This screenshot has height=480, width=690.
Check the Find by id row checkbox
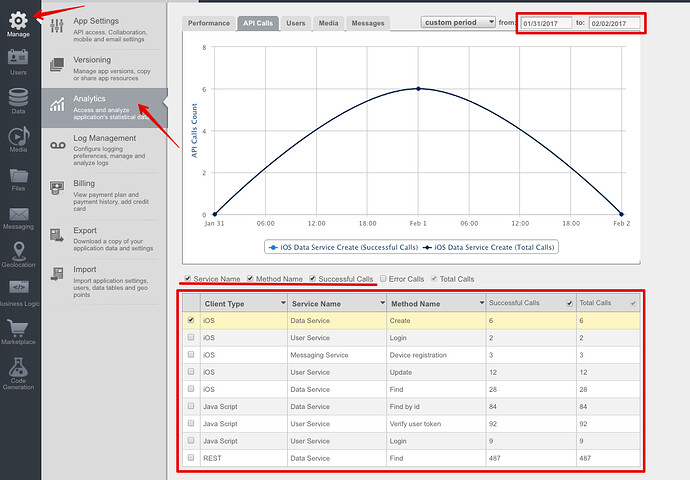pyautogui.click(x=191, y=406)
